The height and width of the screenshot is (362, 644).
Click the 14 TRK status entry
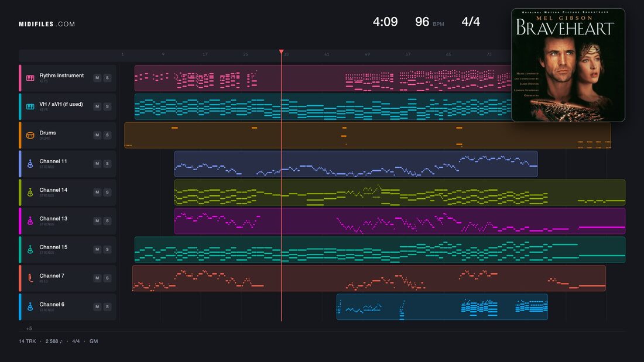[x=27, y=341]
